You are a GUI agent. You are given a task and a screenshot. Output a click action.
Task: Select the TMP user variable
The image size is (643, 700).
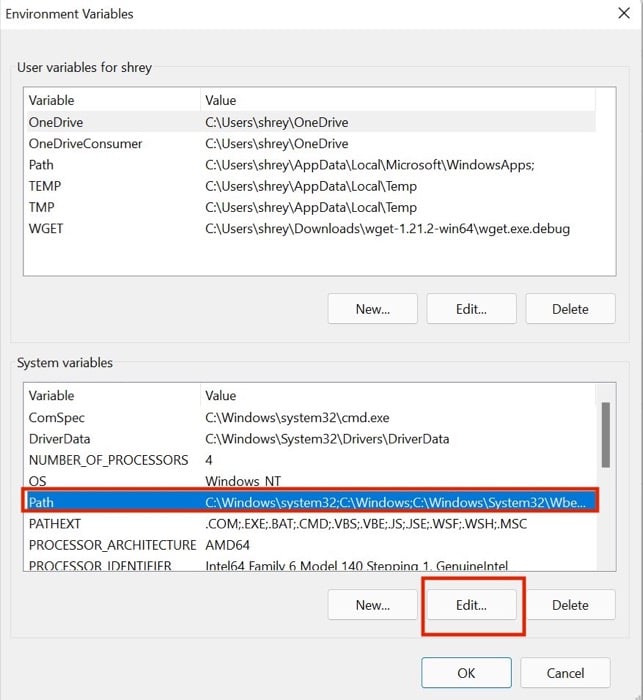pyautogui.click(x=311, y=207)
